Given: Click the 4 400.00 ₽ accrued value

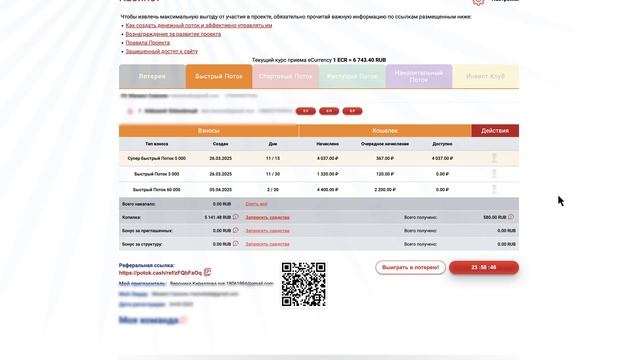Looking at the screenshot, I should coord(327,190).
